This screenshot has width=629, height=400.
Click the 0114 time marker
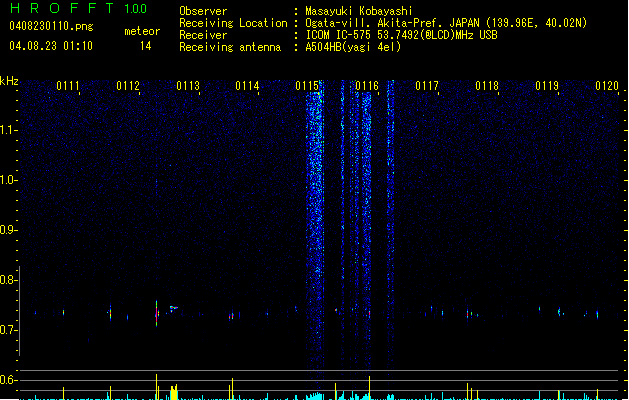247,86
